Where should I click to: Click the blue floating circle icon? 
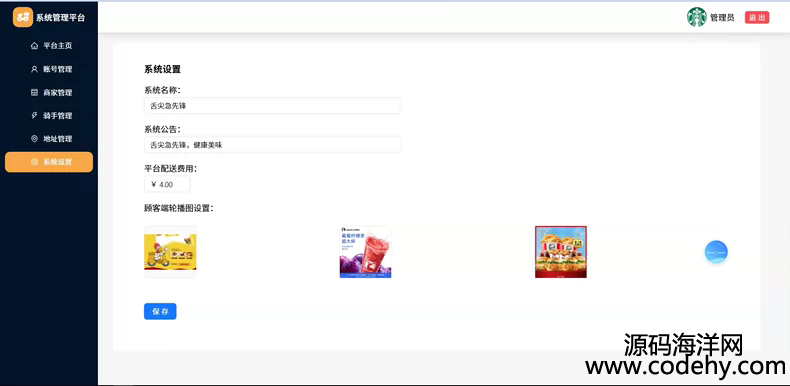point(716,252)
